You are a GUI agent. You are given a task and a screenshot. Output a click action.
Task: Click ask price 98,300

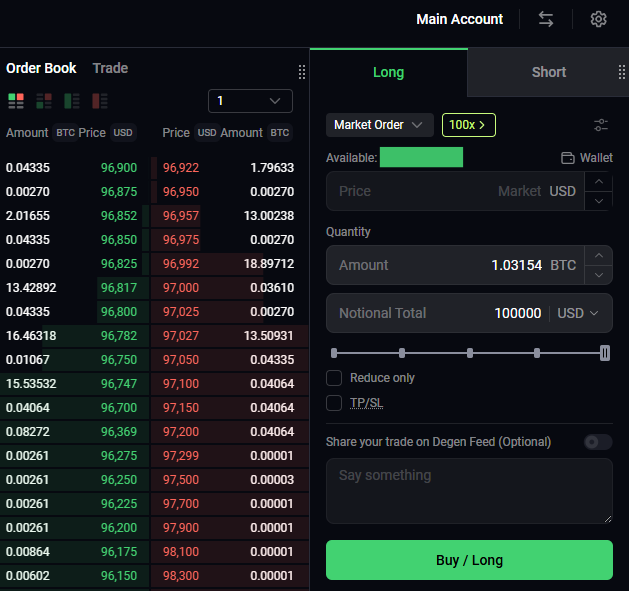pyautogui.click(x=181, y=576)
